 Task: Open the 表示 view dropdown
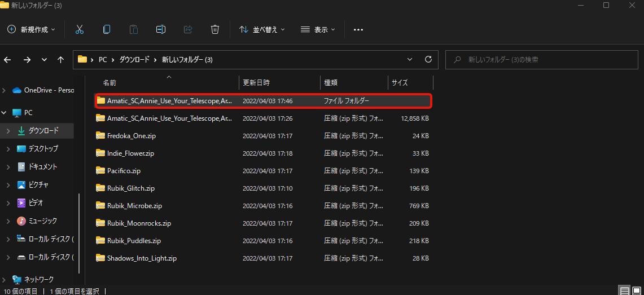pos(318,29)
